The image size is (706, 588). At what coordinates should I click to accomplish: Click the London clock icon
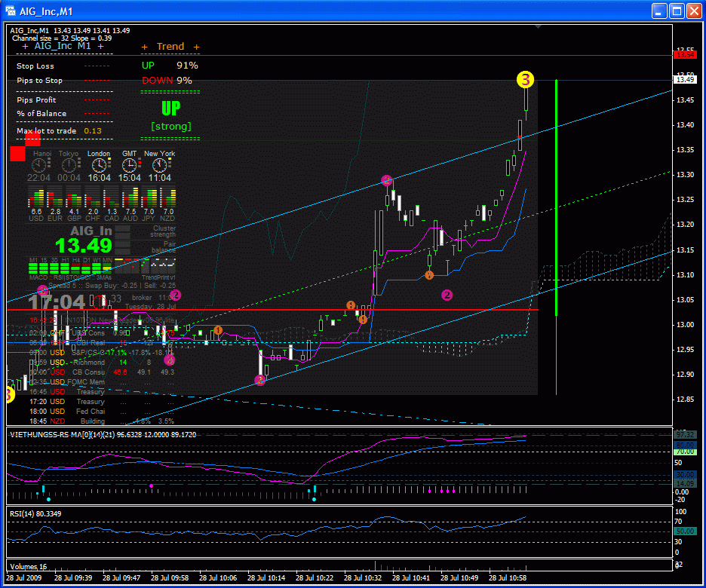coord(99,166)
